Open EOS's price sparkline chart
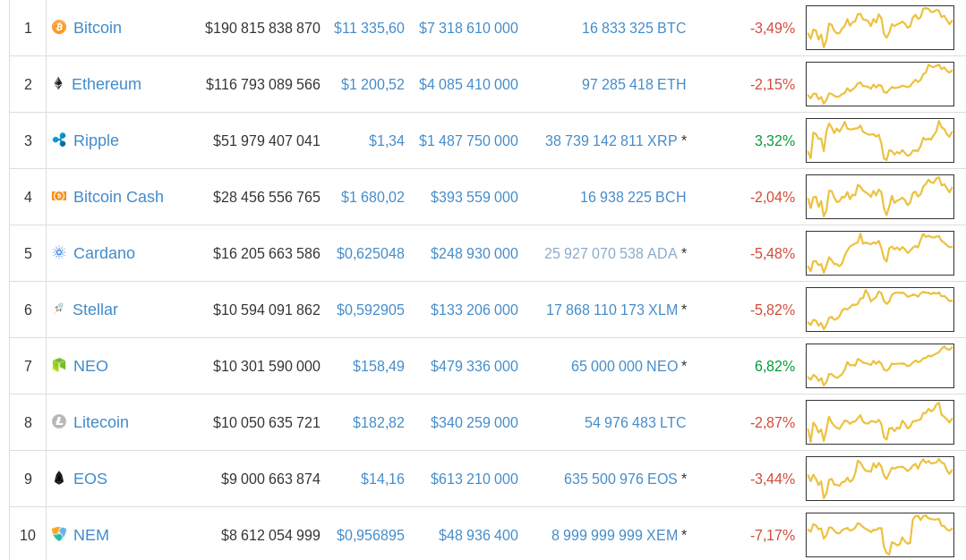This screenshot has height=560, width=966. tap(880, 479)
